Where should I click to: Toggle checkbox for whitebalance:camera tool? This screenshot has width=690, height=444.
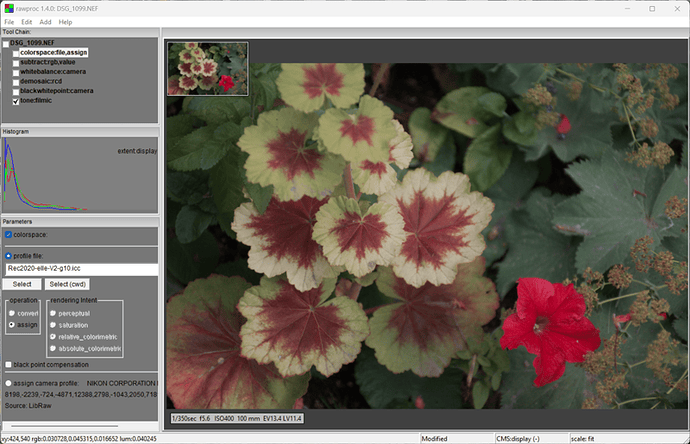16,73
